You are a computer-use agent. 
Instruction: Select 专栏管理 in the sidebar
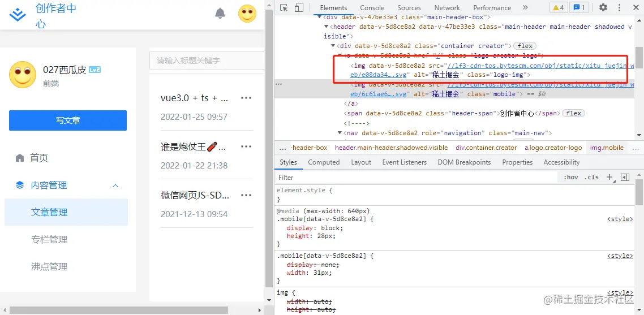click(x=49, y=239)
